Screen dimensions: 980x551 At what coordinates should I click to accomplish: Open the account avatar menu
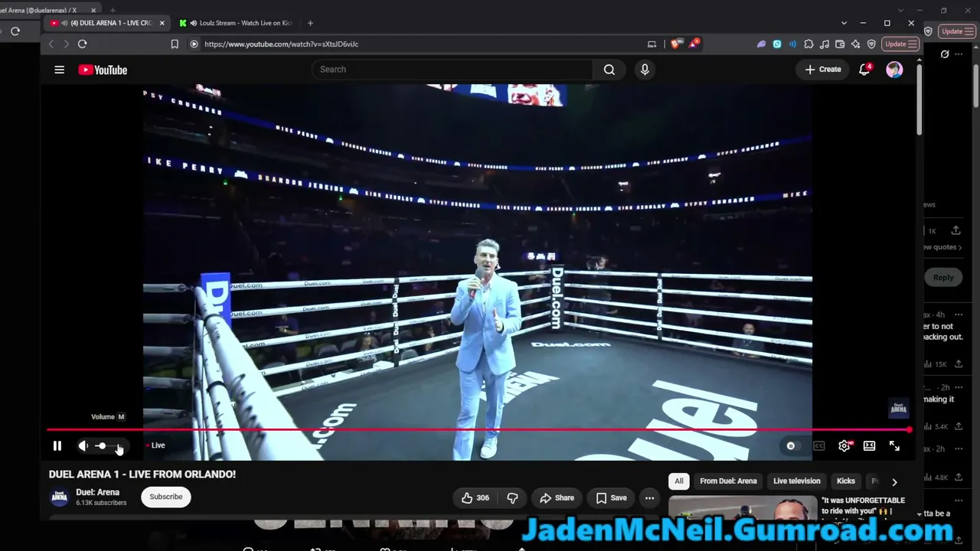(894, 70)
